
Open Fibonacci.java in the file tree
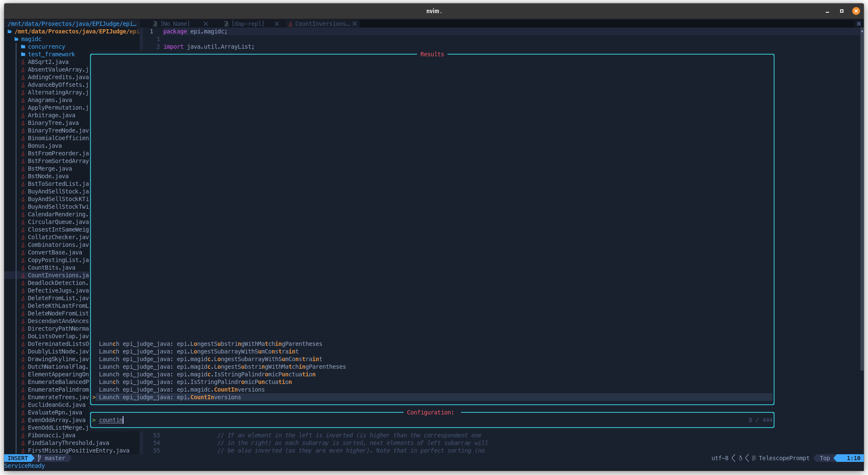click(x=52, y=435)
